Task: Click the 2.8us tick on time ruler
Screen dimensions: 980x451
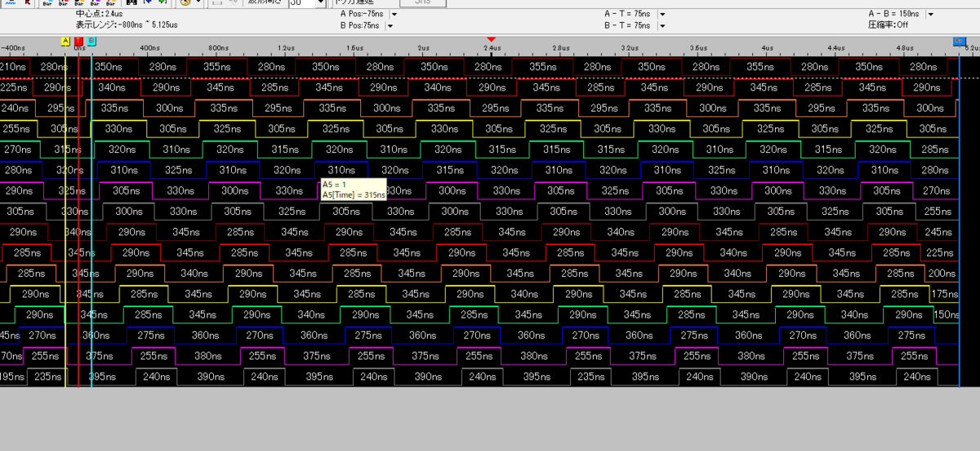Action: (560, 48)
